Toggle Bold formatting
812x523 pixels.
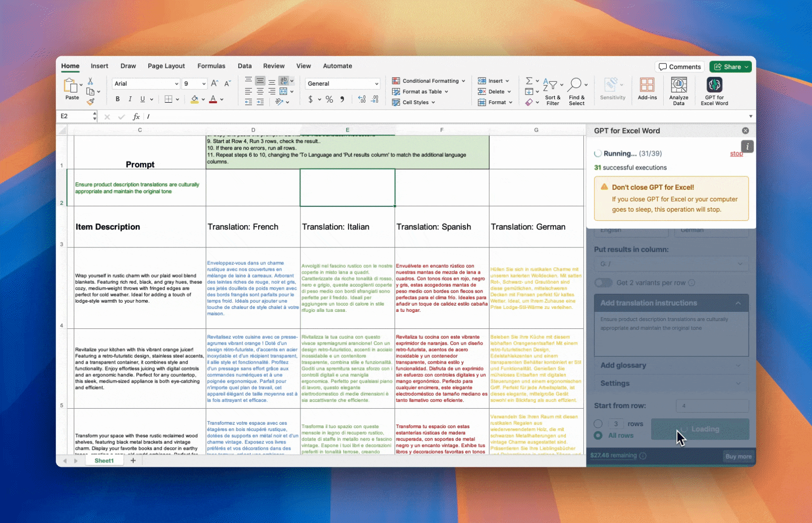point(117,99)
